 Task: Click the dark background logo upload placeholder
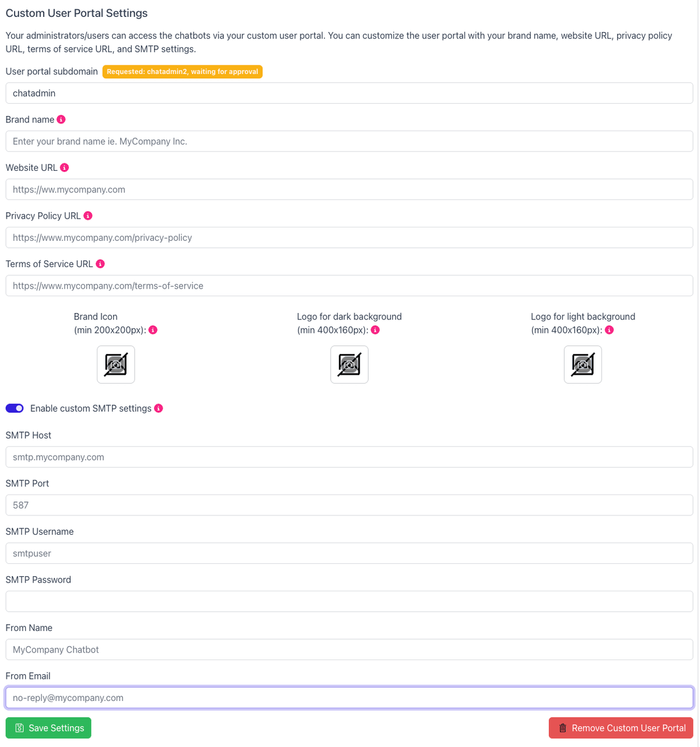(x=349, y=364)
